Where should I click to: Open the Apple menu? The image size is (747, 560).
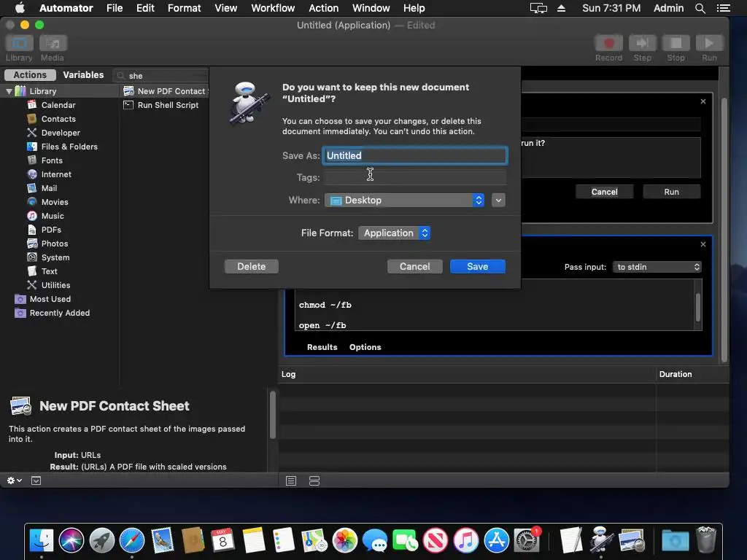20,8
